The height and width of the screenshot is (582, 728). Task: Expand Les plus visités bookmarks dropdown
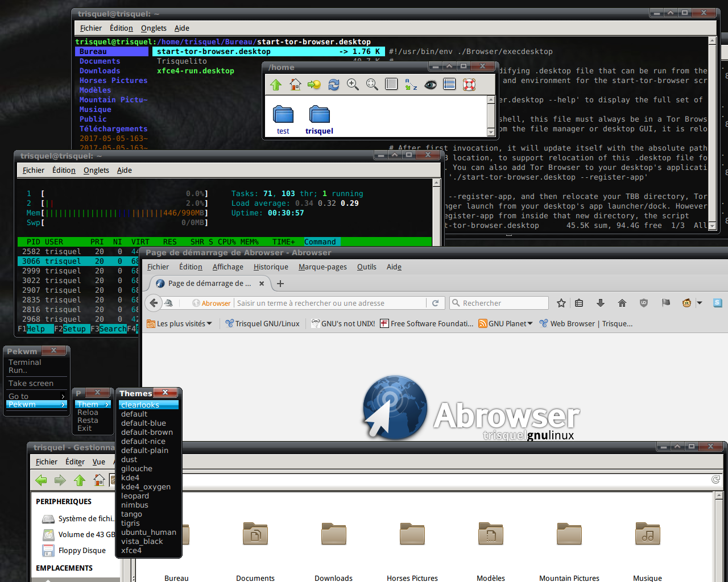click(x=180, y=323)
